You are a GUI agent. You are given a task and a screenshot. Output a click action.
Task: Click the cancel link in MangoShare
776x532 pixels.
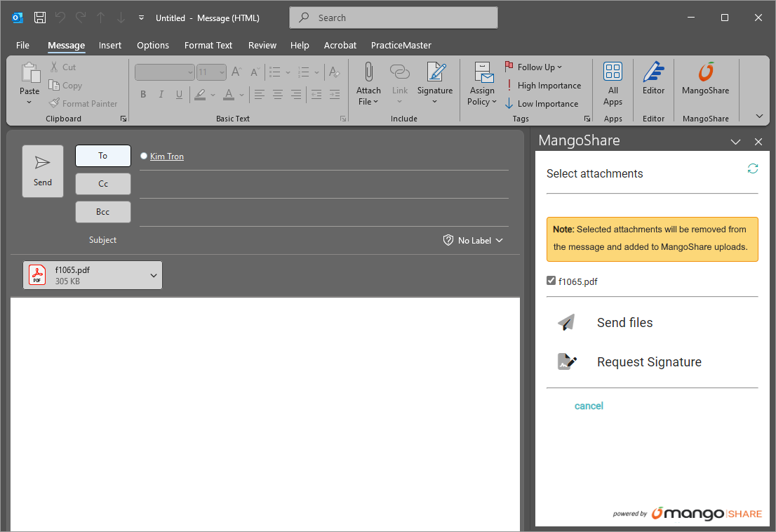(x=589, y=406)
